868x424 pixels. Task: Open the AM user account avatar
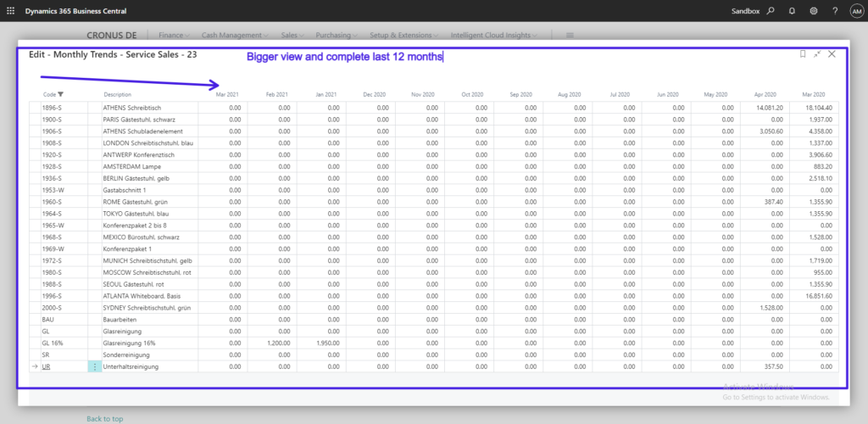855,11
